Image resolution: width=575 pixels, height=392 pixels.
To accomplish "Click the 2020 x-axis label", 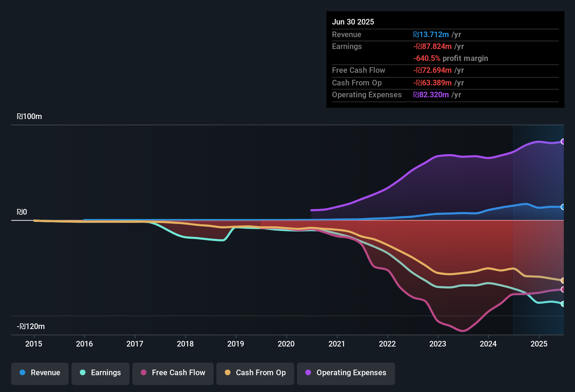I will coord(286,344).
